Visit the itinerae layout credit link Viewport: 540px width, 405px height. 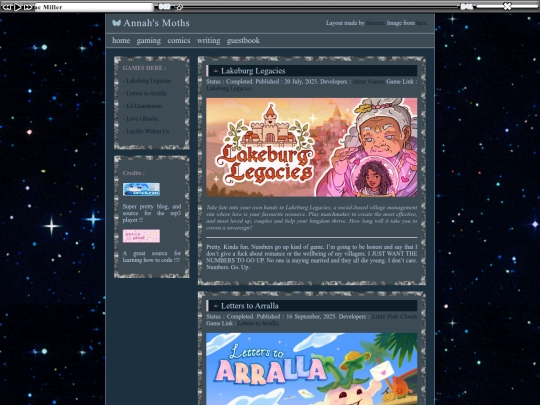click(x=375, y=23)
